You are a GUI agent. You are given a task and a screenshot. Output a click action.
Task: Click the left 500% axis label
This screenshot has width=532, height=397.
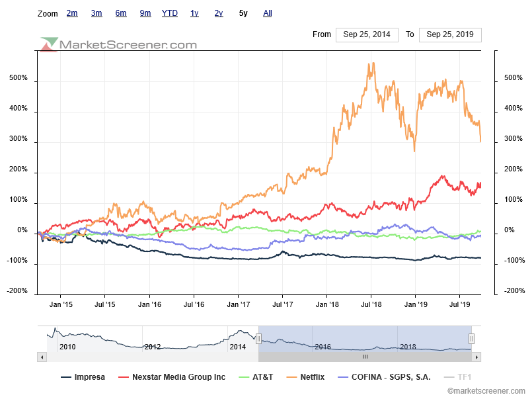19,78
